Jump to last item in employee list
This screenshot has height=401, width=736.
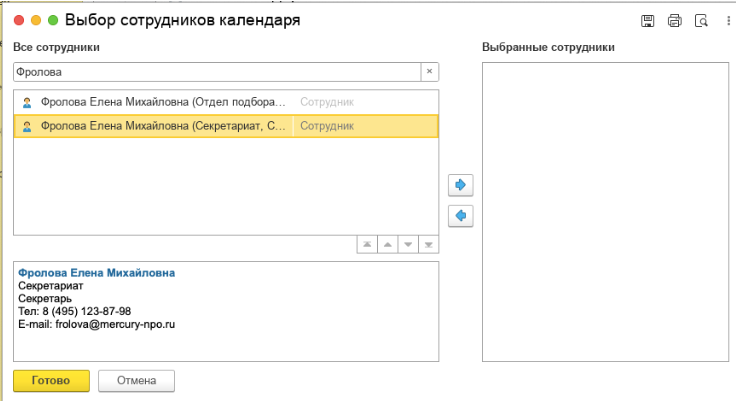tap(428, 245)
